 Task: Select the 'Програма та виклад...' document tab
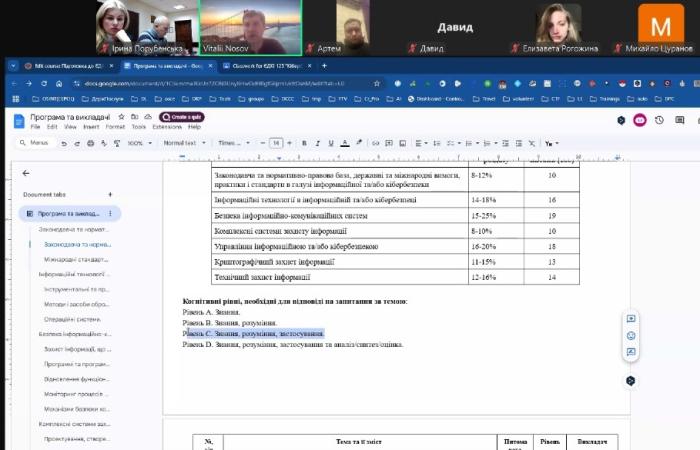(69, 213)
